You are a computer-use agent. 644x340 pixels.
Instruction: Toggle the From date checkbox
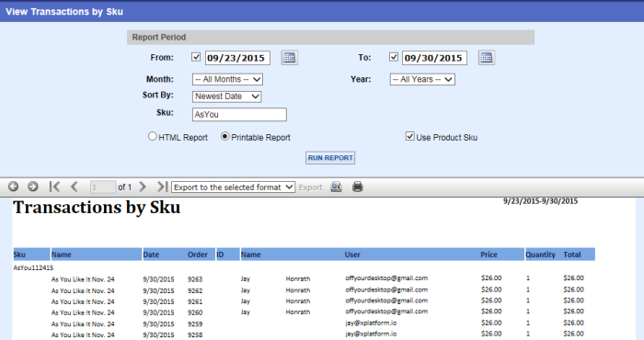coord(196,57)
